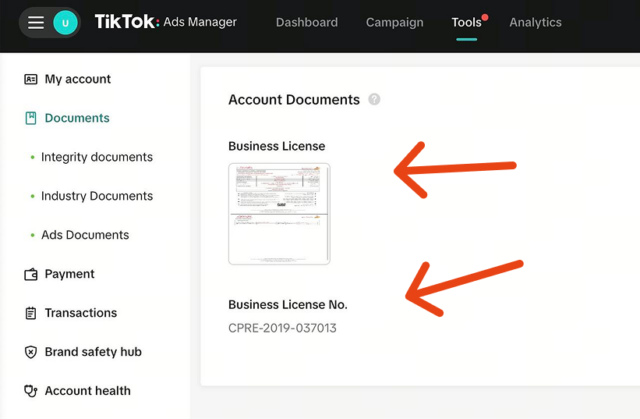Click the Payment sidebar link
Viewport: 640px width, 419px height.
69,274
